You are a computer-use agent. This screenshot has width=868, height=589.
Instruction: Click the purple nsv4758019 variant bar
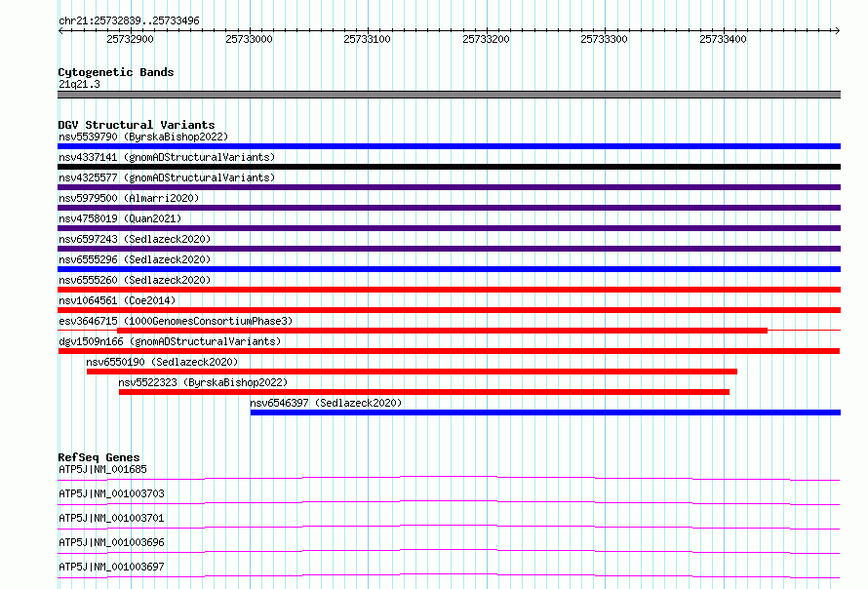[x=449, y=228]
